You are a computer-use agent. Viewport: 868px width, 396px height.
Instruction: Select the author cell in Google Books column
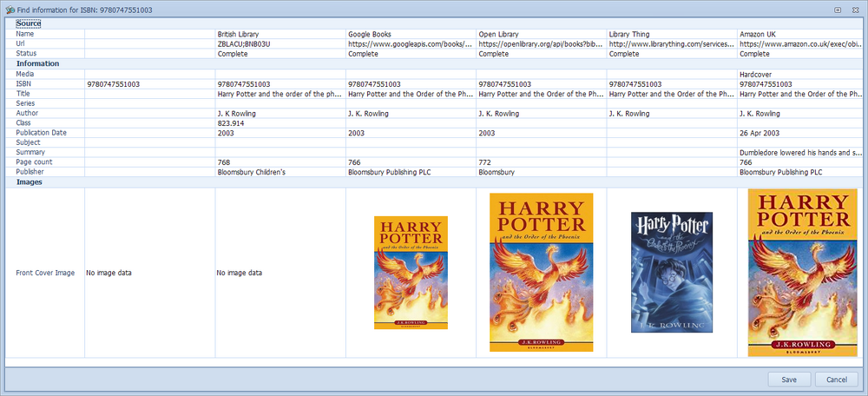click(x=411, y=113)
